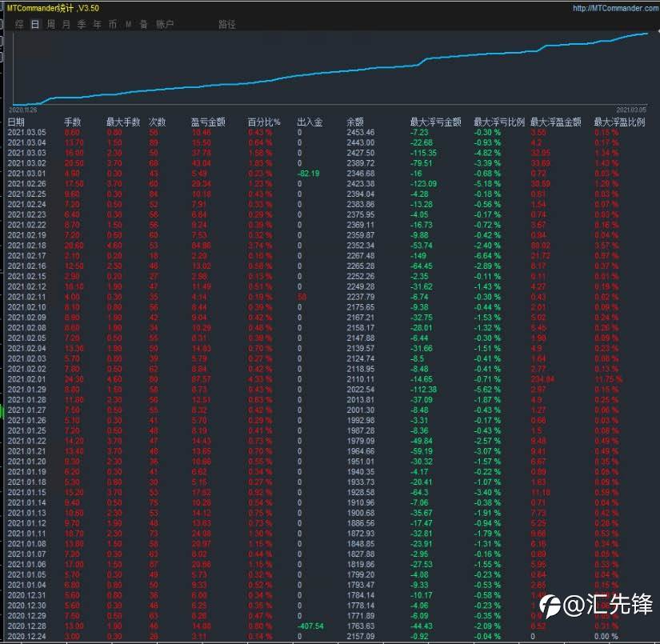Screen dimensions: 660x644
Task: Click the 次数 column header
Action: pyautogui.click(x=157, y=122)
